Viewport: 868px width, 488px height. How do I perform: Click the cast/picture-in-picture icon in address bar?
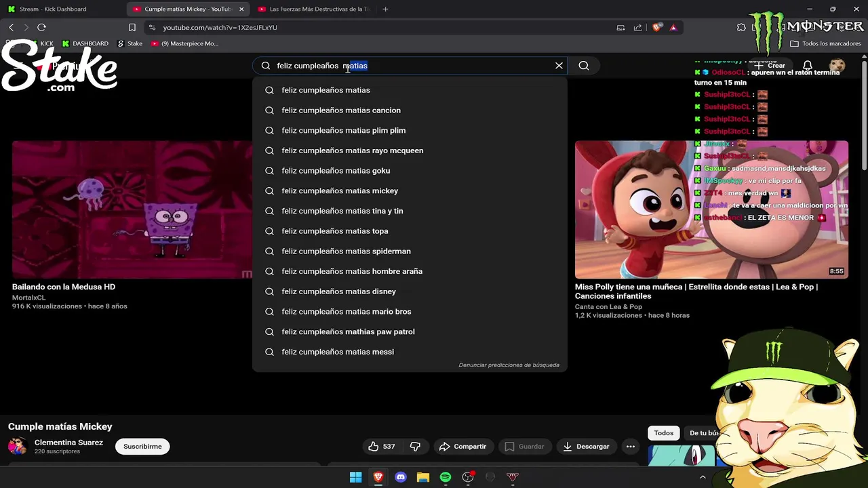tap(620, 28)
